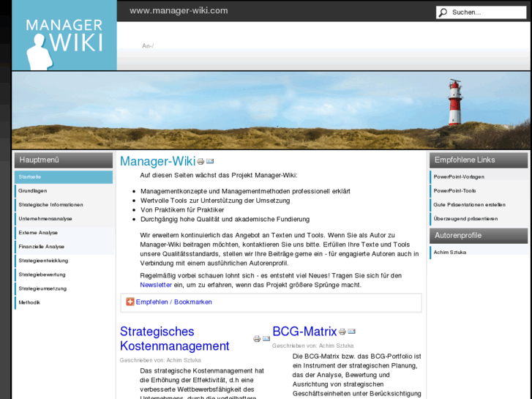
Task: Print the Manager-Wiki article
Action: (x=201, y=161)
